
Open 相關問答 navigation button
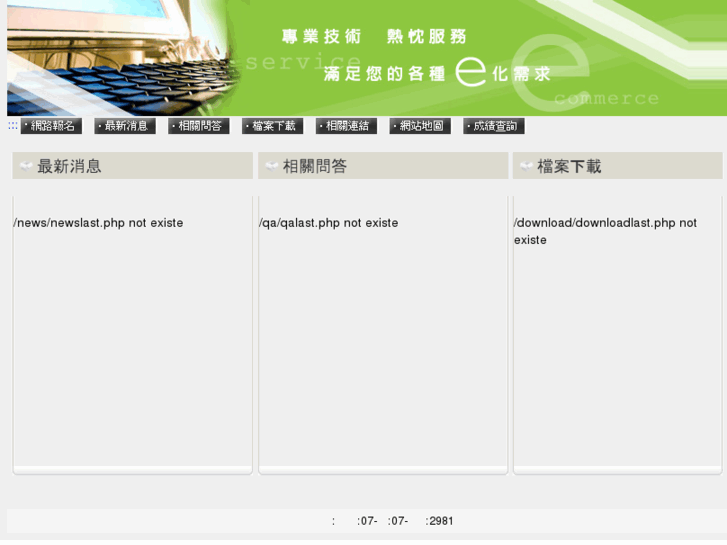(199, 126)
